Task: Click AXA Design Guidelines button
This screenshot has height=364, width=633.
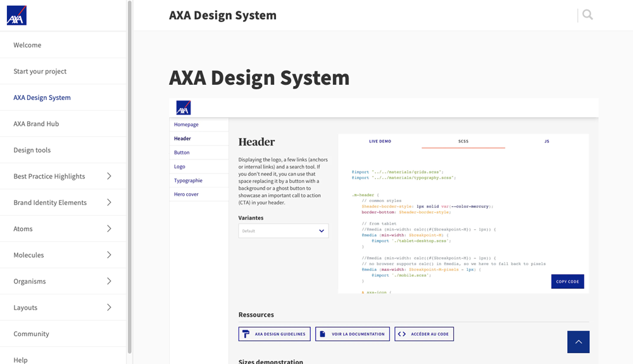Action: tap(274, 334)
